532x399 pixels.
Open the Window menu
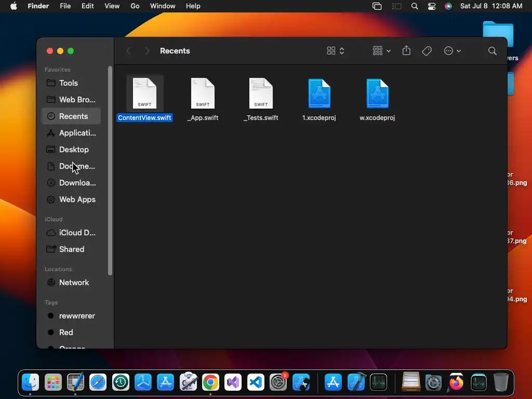tap(163, 6)
